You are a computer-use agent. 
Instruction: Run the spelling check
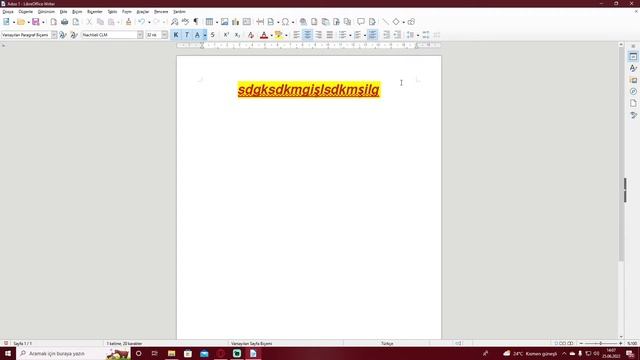(185, 22)
